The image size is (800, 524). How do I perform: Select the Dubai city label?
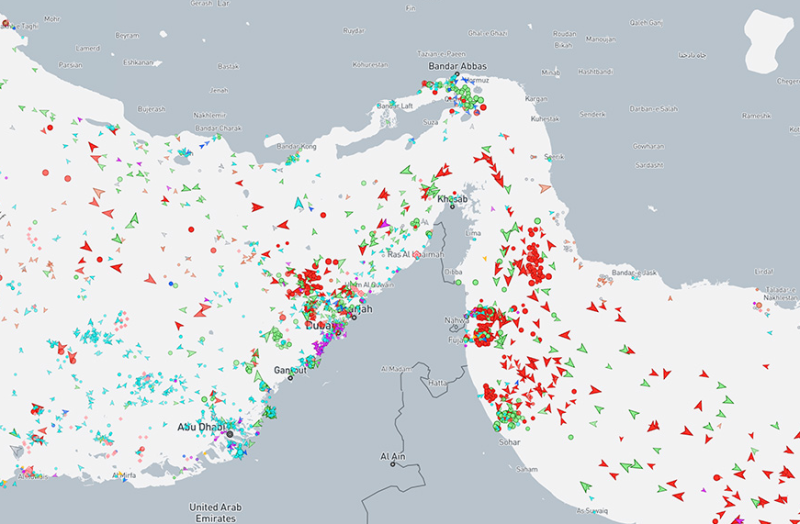322,326
